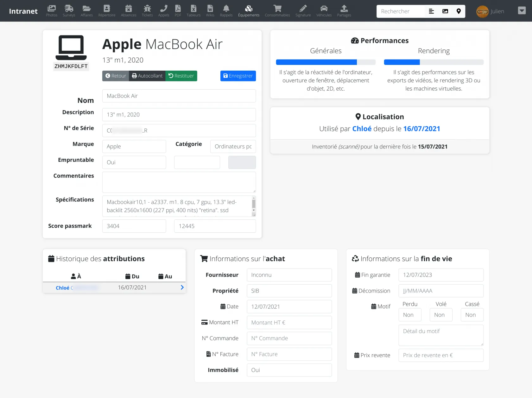Expand the user menu arrow at top right
This screenshot has height=398, width=532.
pyautogui.click(x=522, y=11)
